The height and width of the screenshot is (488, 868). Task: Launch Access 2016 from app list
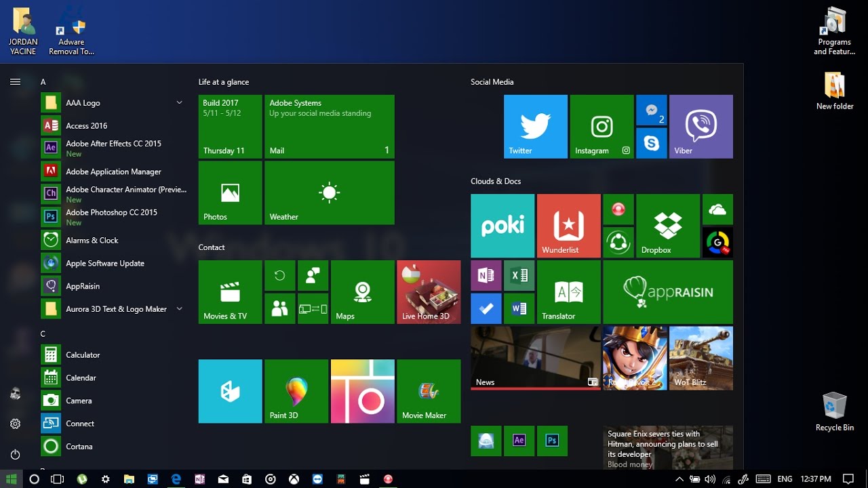point(113,125)
